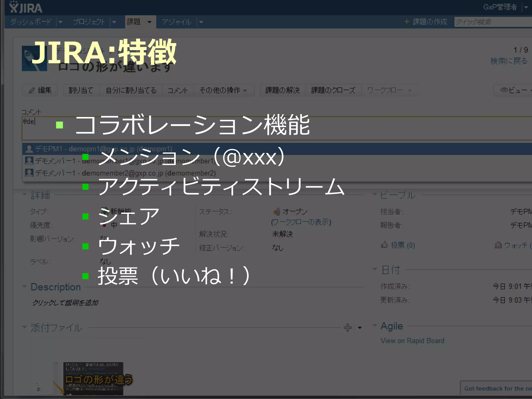Click the 編集 edit button
The image size is (532, 399).
click(x=40, y=90)
